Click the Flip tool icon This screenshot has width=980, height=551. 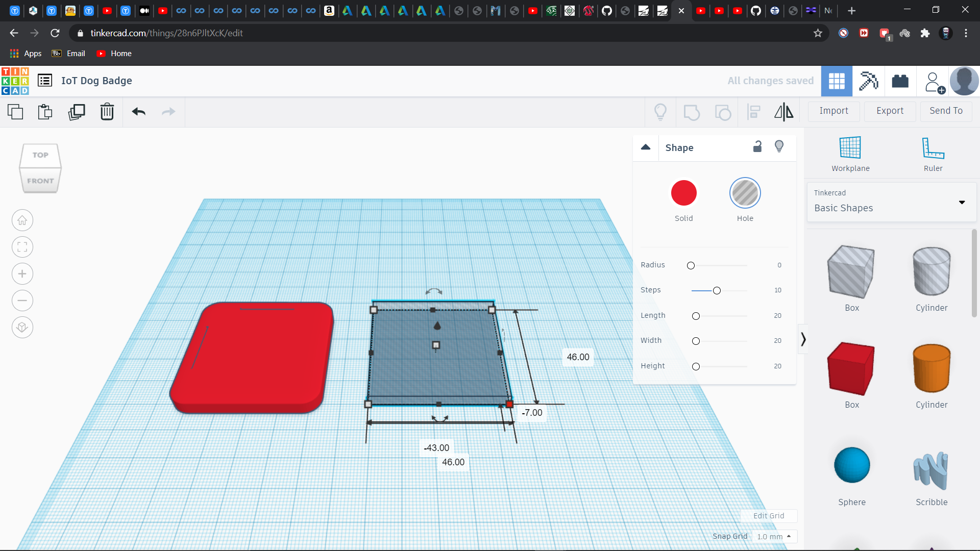783,112
